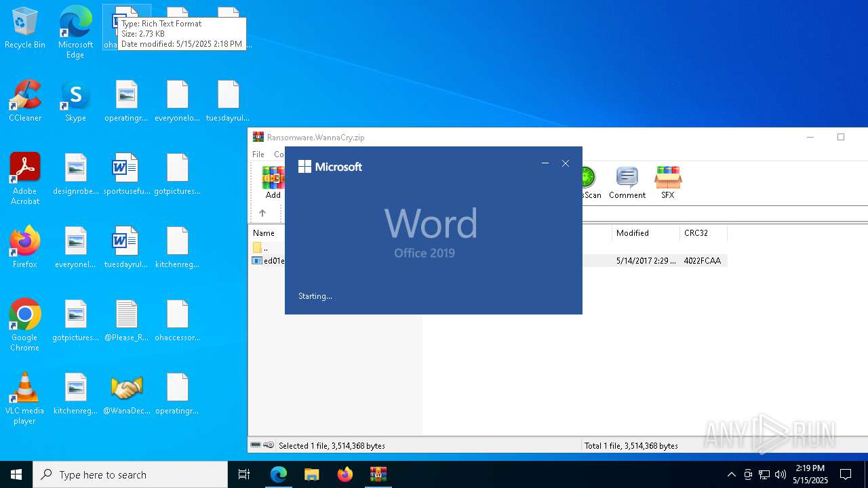Open the File menu in WinRAR
Viewport: 868px width, 488px height.
pyautogui.click(x=258, y=155)
